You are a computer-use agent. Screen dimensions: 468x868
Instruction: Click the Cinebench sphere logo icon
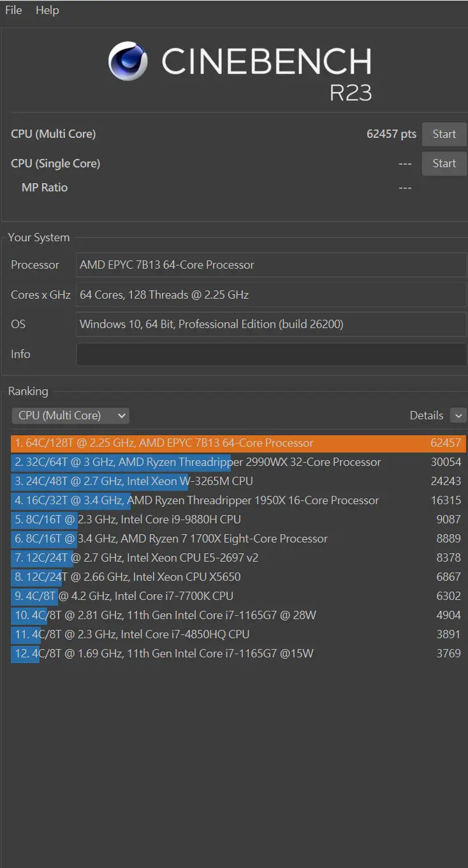click(x=128, y=61)
